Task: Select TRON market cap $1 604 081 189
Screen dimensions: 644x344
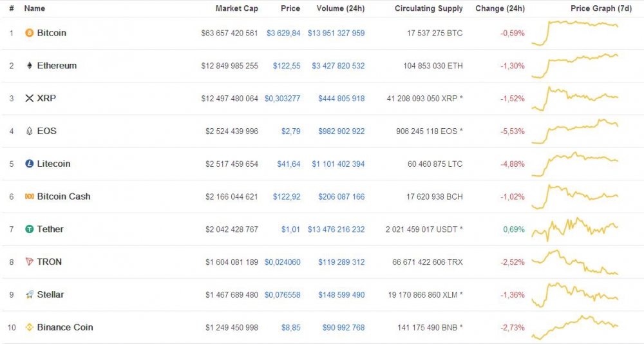Action: tap(232, 262)
